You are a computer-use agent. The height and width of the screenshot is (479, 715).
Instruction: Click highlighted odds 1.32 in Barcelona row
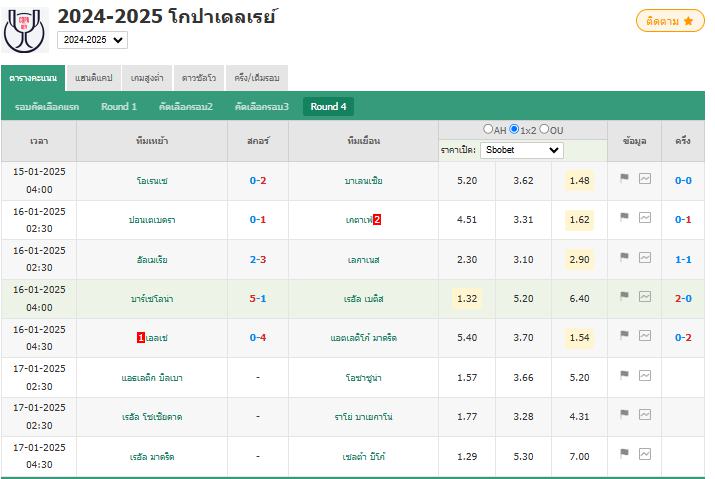[x=467, y=298]
